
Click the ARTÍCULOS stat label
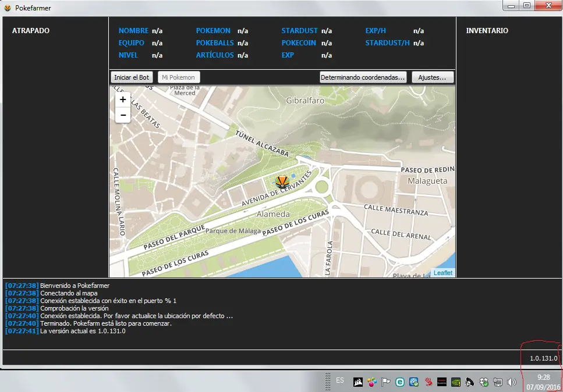[x=215, y=55]
